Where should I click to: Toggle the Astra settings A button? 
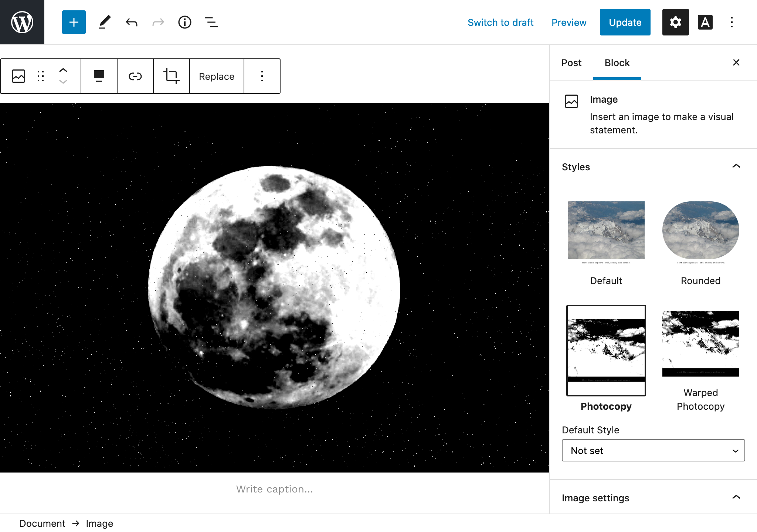[705, 22]
